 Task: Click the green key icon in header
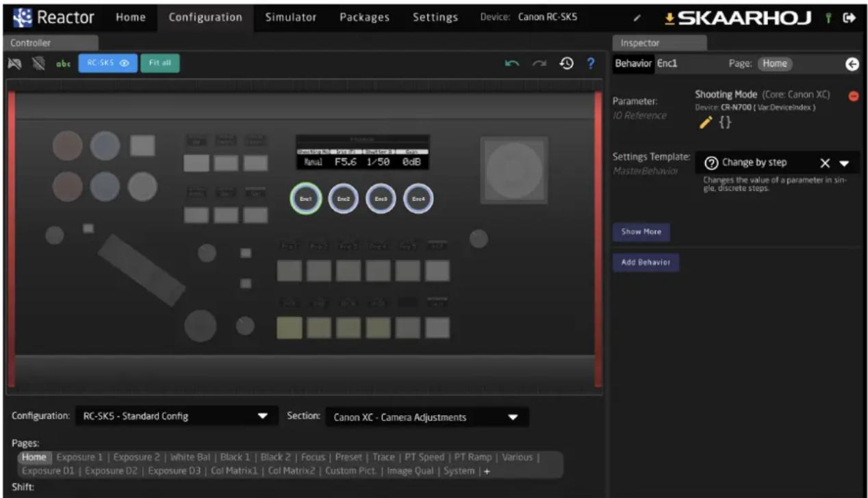click(x=828, y=18)
